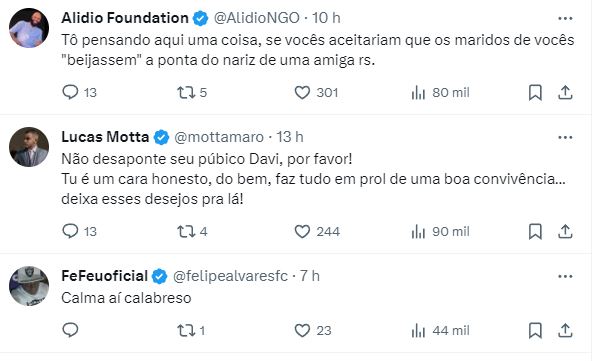Viewport: 603px width, 361px height.
Task: Open the @mottamaro profile handle
Action: 219,137
